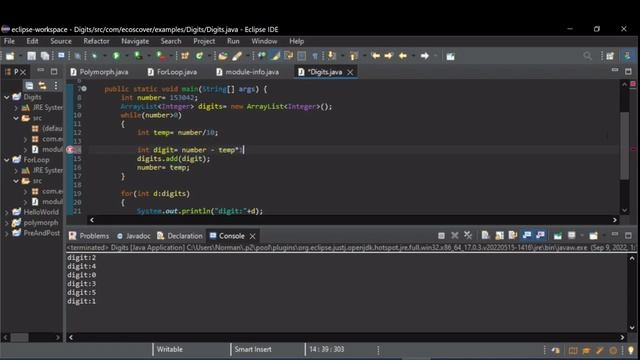Expand the polymorph project
This screenshot has width=640, height=360.
(x=7, y=223)
